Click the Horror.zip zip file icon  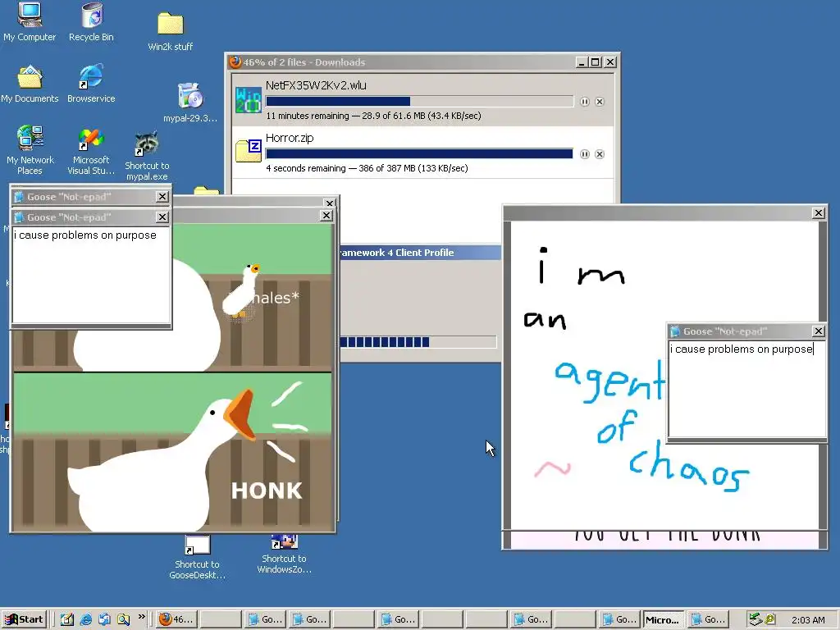point(249,151)
